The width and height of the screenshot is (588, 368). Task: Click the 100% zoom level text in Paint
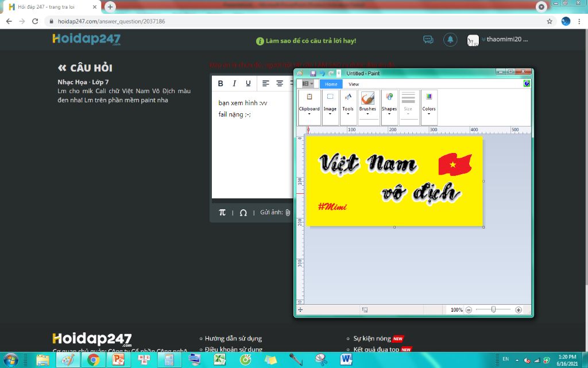tap(457, 310)
